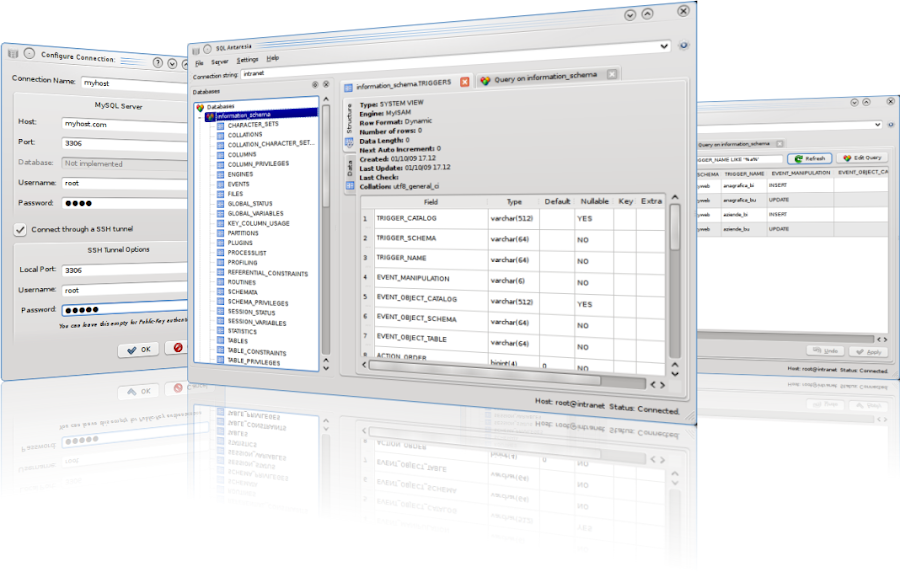Click the SSH tunnel Local Port field
Screen dimensions: 900x572
125,270
